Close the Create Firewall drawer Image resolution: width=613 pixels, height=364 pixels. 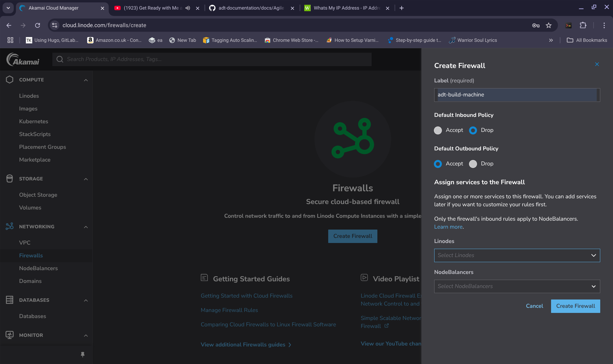point(597,64)
